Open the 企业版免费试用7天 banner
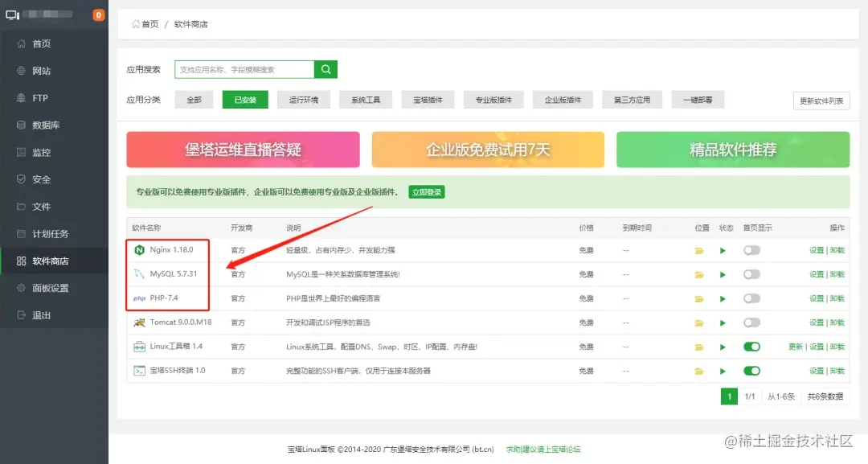 click(x=488, y=150)
